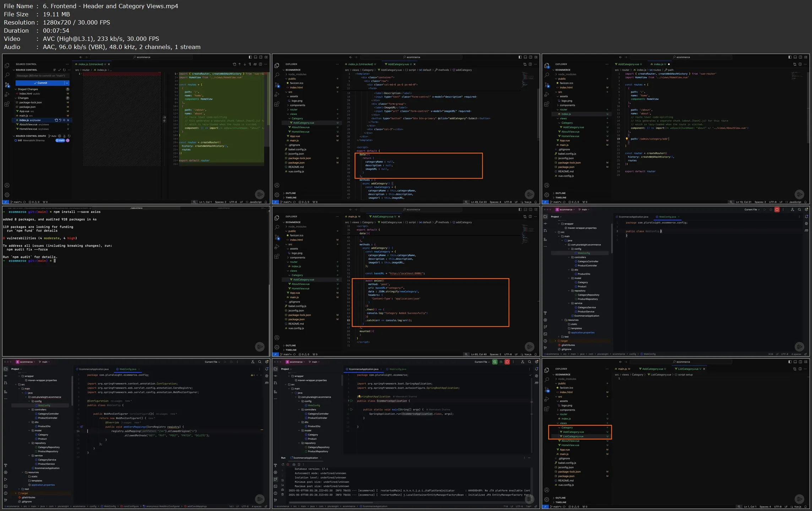
Task: Expand target folder in empty WebConfig frame
Action: [x=556, y=341]
